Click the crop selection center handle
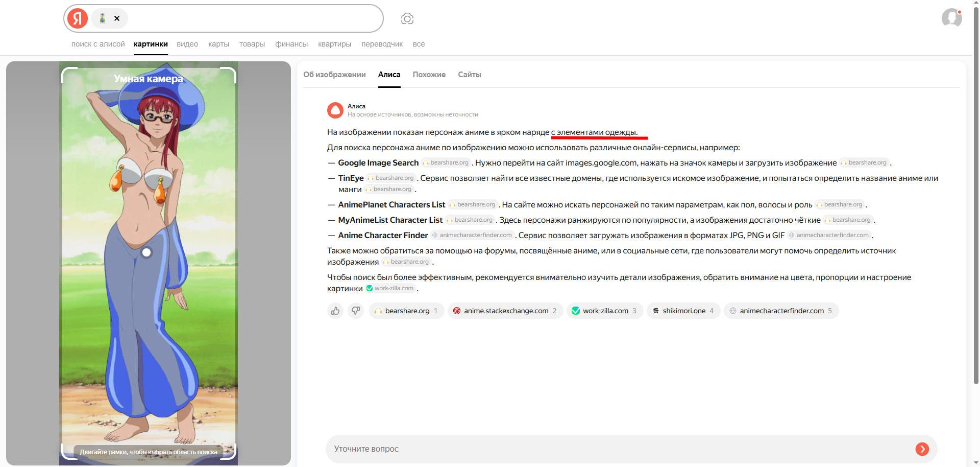This screenshot has width=980, height=467. [146, 252]
